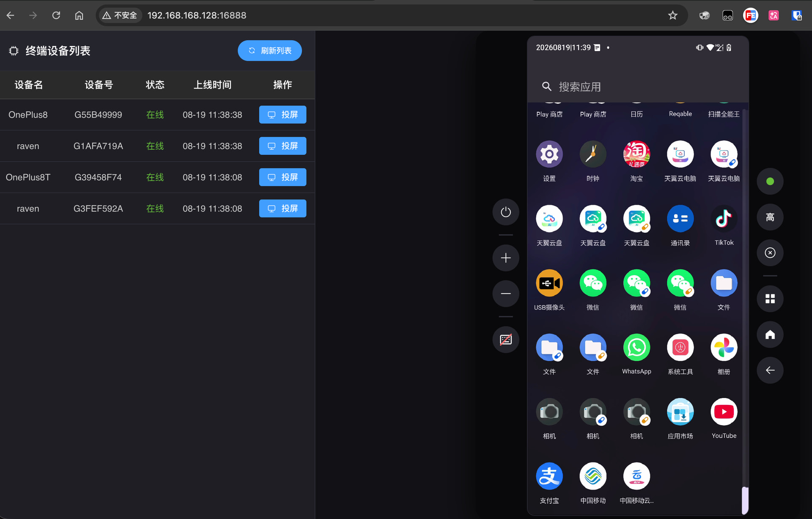Image resolution: width=812 pixels, height=519 pixels.
Task: Click 投屏 for device OnePlus8
Action: (x=283, y=115)
